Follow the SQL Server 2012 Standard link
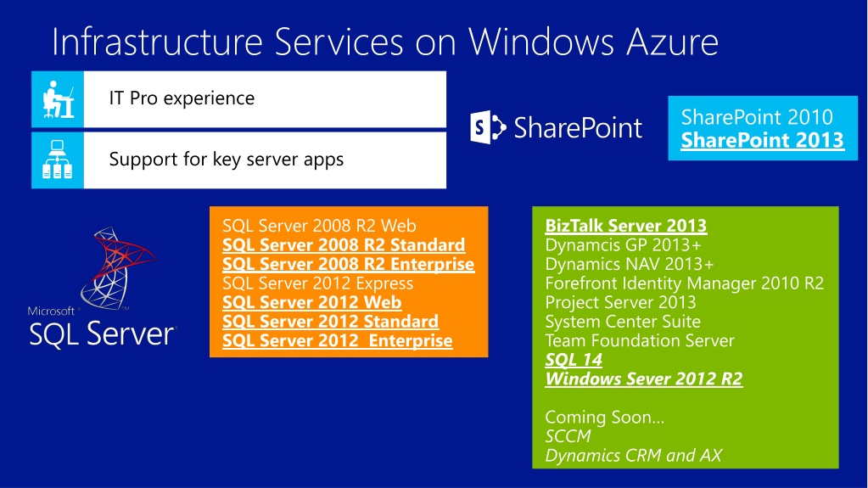868x488 pixels. pyautogui.click(x=330, y=322)
